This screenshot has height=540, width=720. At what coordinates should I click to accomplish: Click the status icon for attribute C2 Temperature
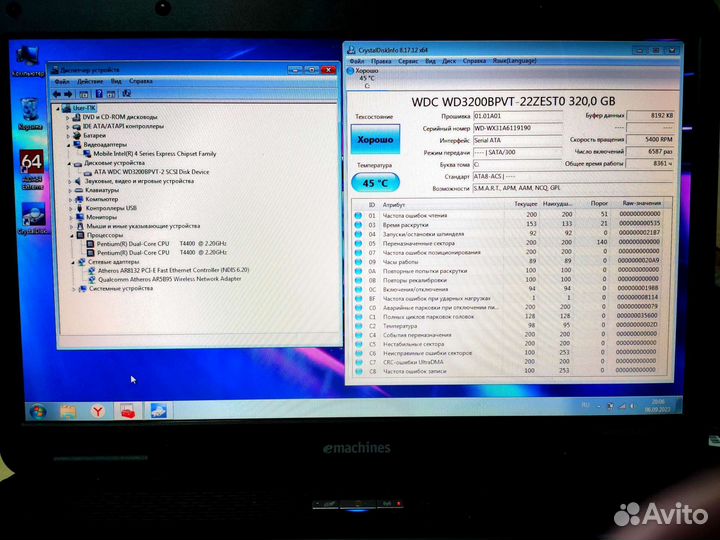pyautogui.click(x=358, y=326)
